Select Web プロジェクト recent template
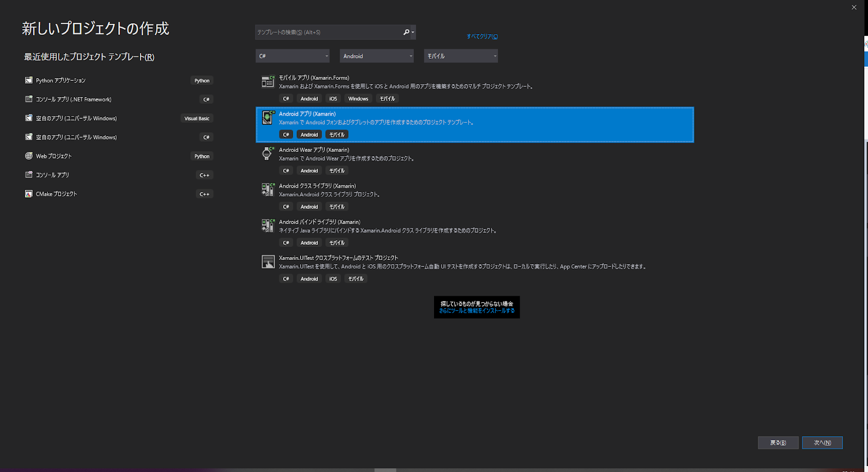The image size is (868, 472). 119,156
